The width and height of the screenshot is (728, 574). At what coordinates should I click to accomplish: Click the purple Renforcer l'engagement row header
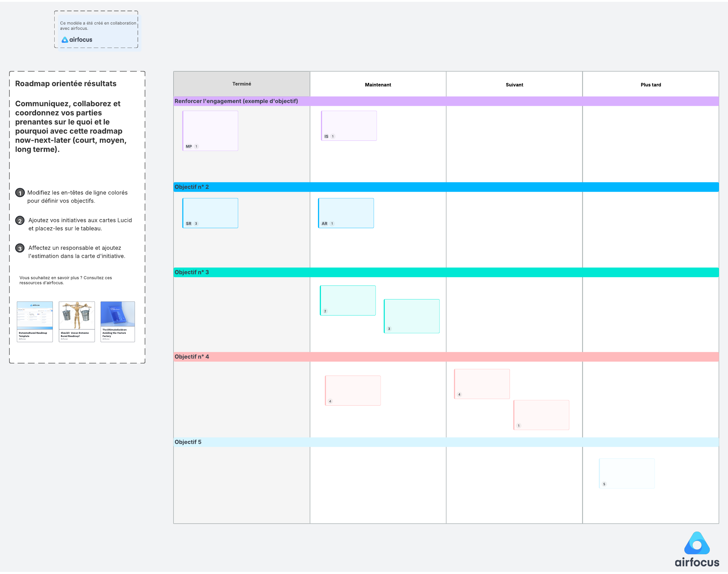236,101
